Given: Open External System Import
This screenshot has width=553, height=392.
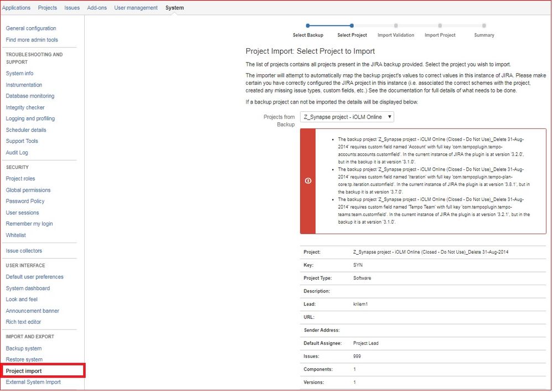Looking at the screenshot, I should tap(33, 382).
